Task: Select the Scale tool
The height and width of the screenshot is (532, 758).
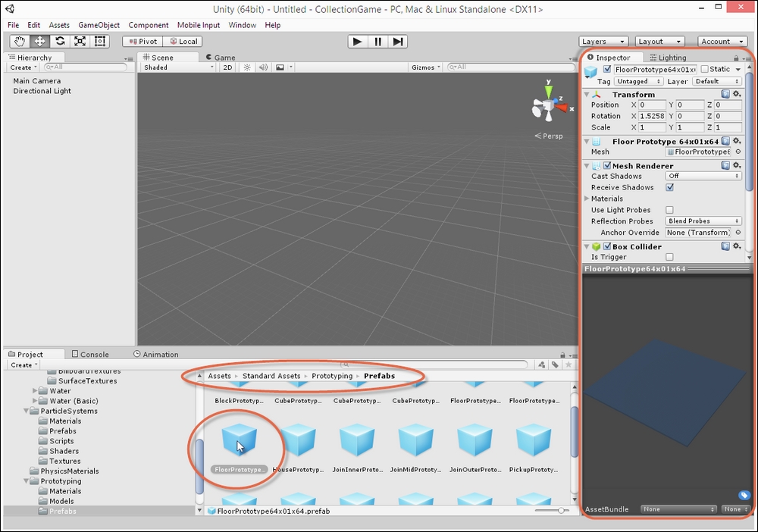Action: [x=80, y=42]
